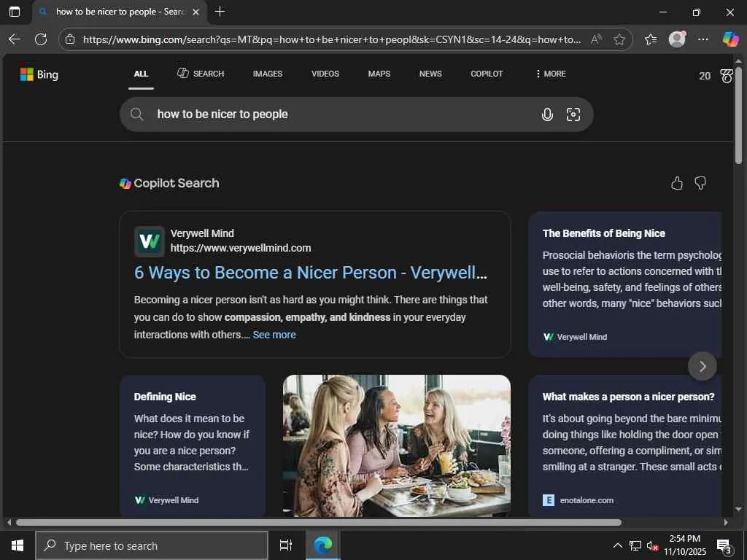The image size is (747, 560).
Task: Switch to the SEARCH tab
Action: pos(201,74)
